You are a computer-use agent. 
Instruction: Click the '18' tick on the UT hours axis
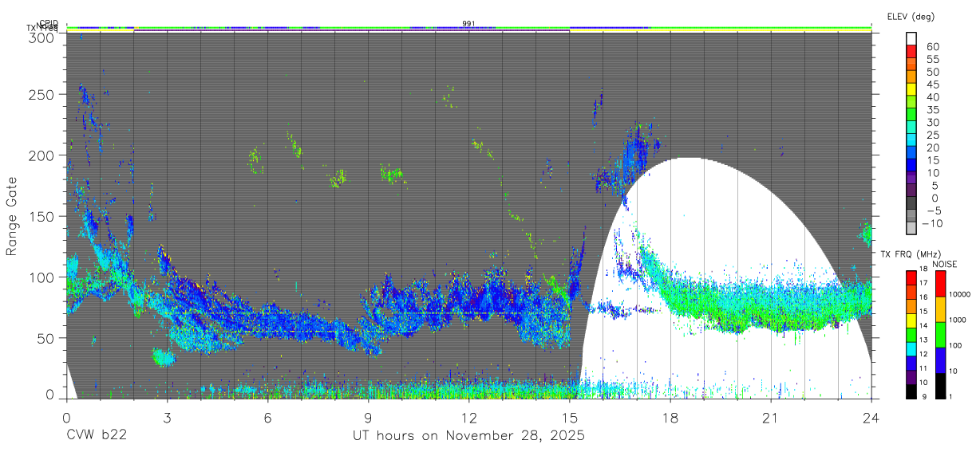click(670, 418)
